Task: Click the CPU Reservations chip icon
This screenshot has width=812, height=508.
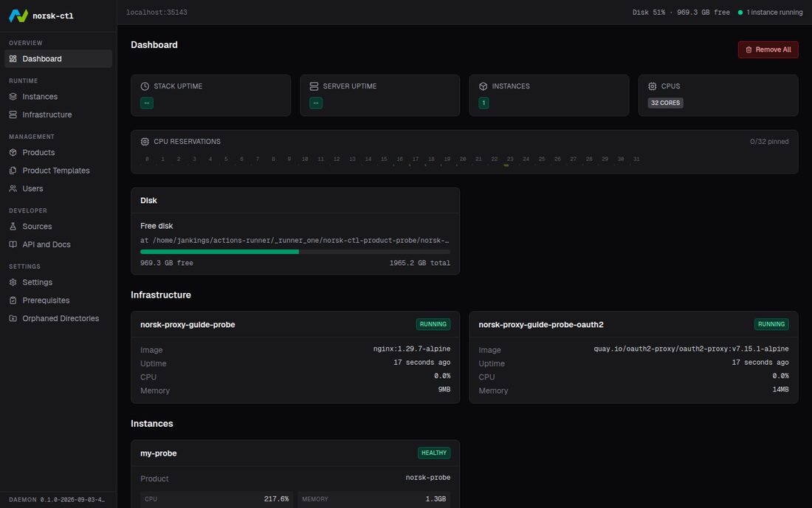Action: 145,142
